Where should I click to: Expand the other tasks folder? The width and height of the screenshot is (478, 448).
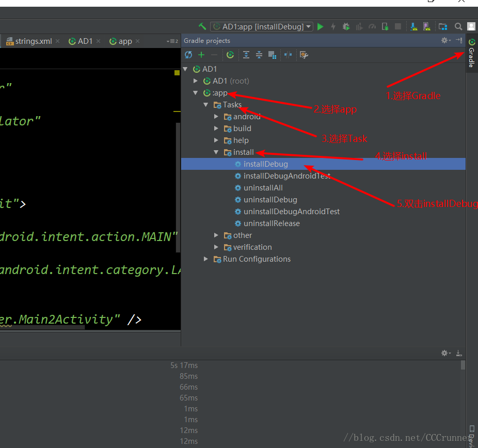[x=216, y=235]
